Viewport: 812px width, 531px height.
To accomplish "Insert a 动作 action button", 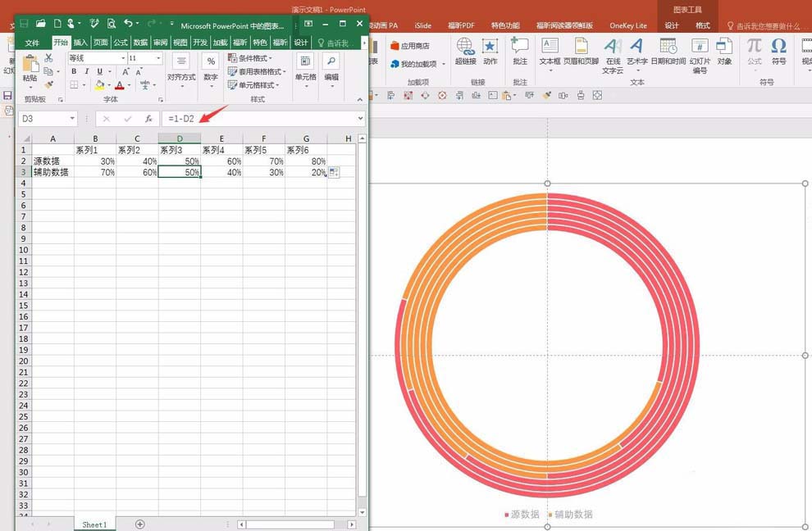I will pyautogui.click(x=490, y=52).
